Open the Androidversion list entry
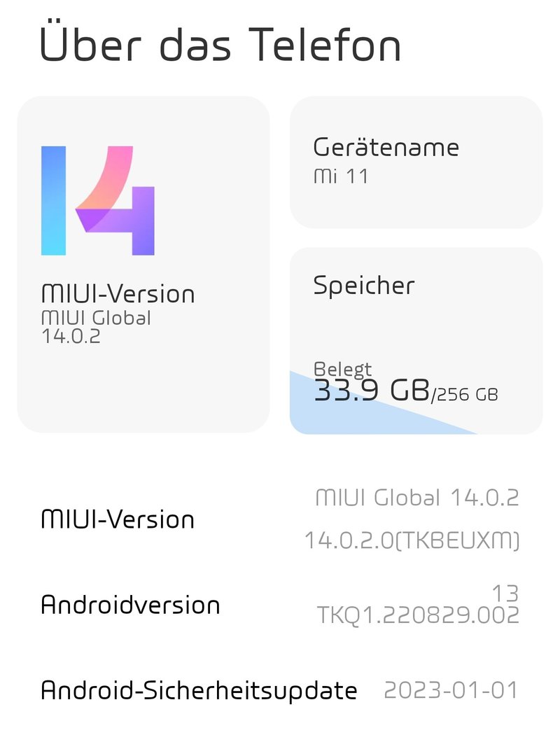Image resolution: width=560 pixels, height=756 pixels. 130,605
